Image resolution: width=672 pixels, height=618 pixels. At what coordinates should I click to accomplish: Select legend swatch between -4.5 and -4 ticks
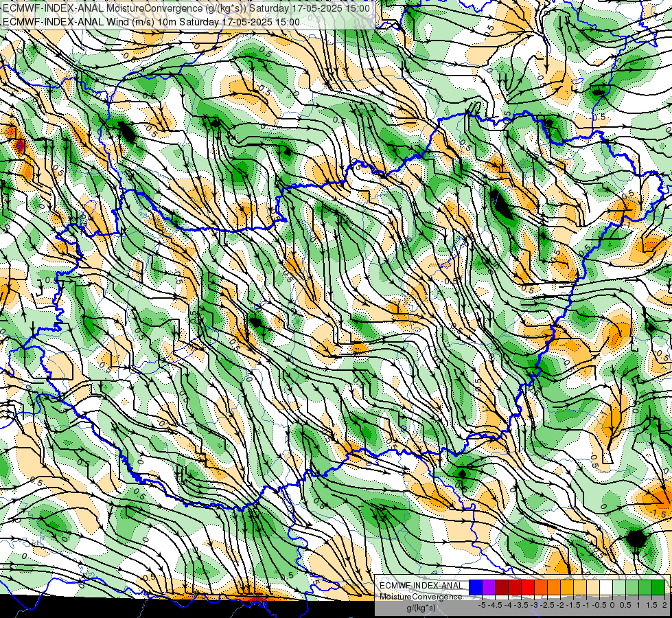[502, 587]
